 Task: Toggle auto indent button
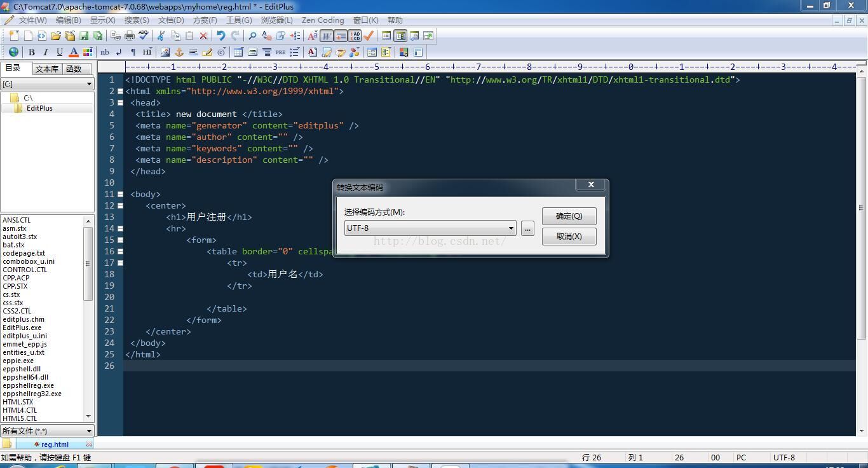click(341, 36)
